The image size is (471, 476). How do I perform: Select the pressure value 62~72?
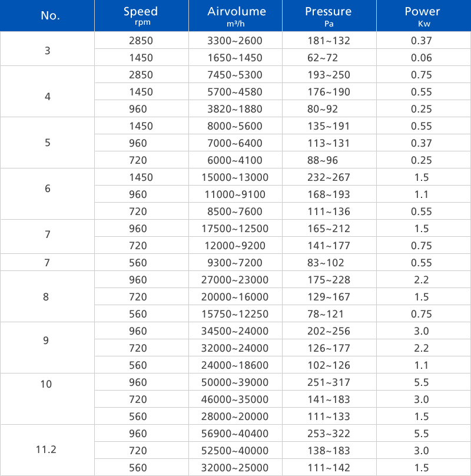(x=329, y=58)
